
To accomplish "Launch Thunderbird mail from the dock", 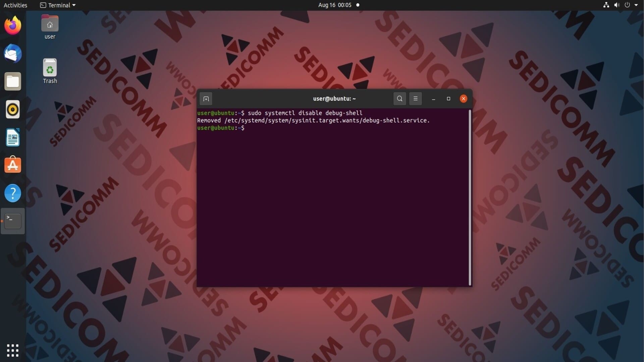I will point(13,54).
